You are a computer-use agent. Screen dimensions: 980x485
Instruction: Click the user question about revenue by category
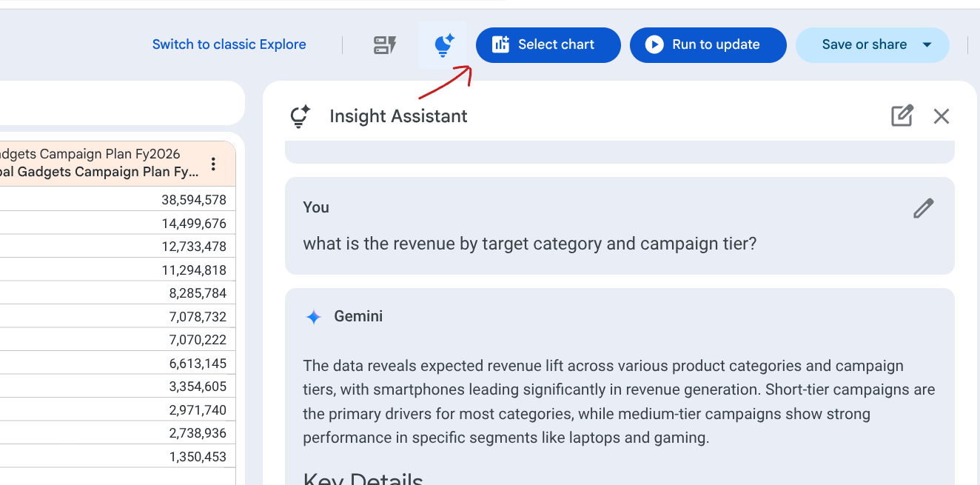(529, 244)
